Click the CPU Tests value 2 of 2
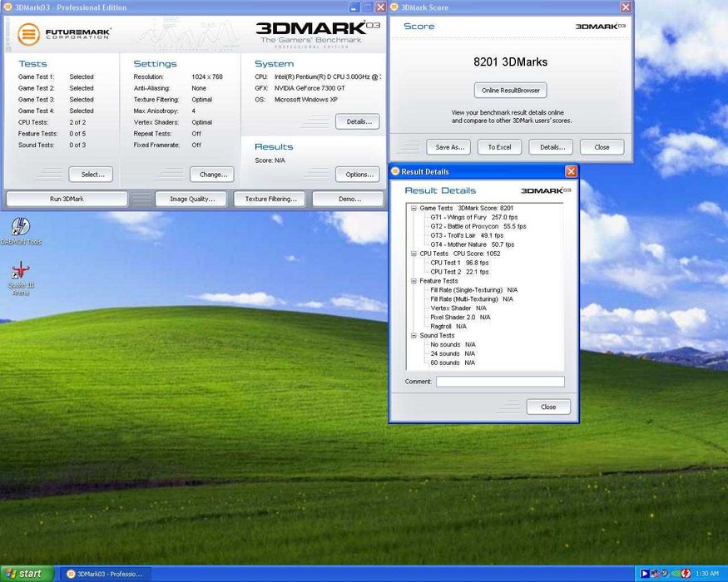 (x=77, y=122)
